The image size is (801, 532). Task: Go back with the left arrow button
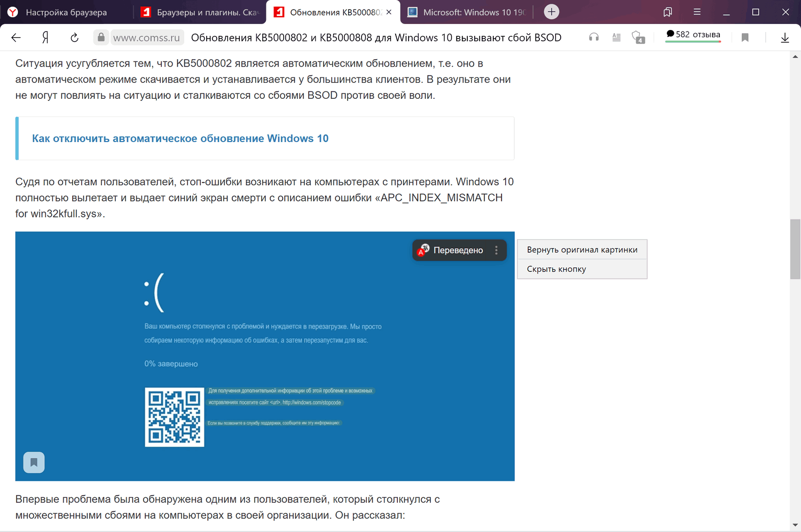coord(16,37)
